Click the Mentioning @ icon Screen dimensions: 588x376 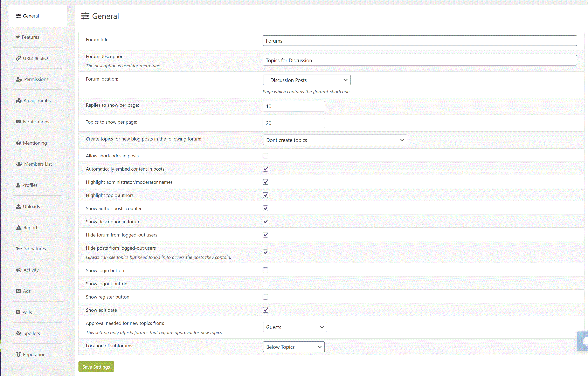point(18,143)
